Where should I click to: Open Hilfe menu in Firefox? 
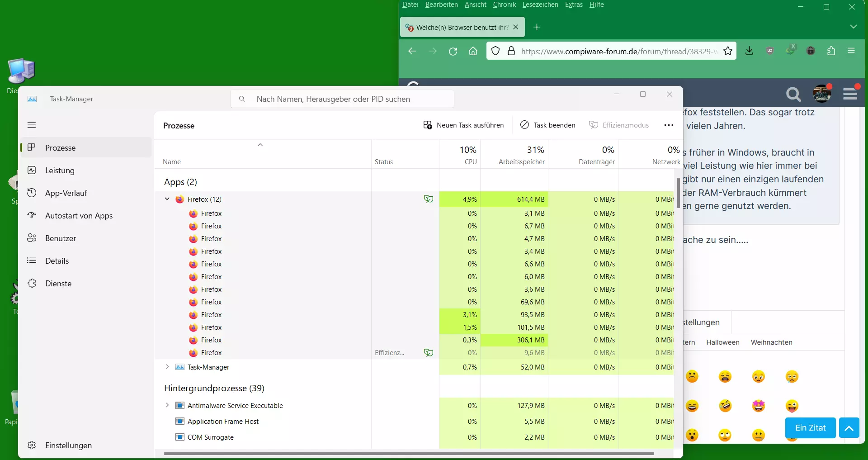pyautogui.click(x=596, y=5)
